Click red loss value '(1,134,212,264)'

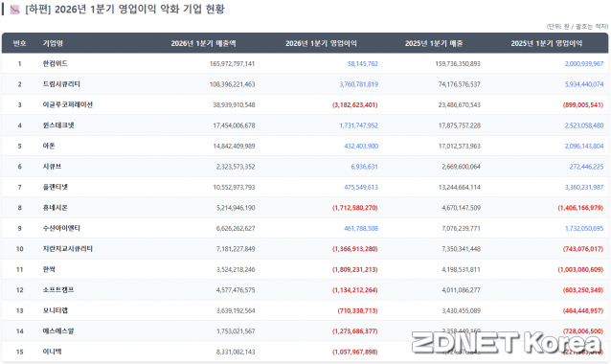355,290
